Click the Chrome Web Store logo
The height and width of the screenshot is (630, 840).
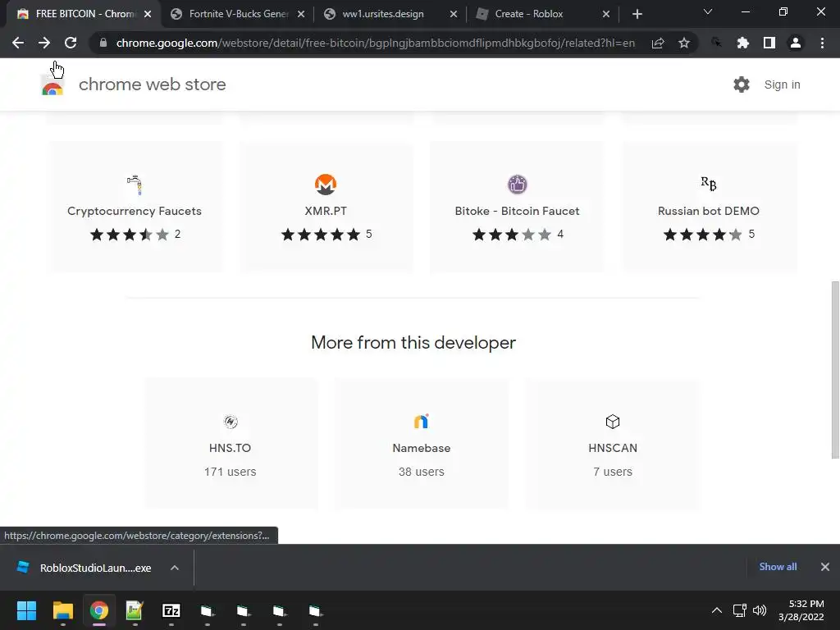coord(52,84)
